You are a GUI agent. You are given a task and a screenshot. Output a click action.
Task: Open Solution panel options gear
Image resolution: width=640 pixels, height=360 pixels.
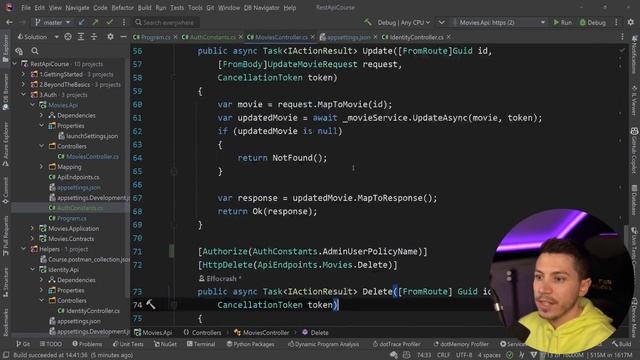point(110,37)
